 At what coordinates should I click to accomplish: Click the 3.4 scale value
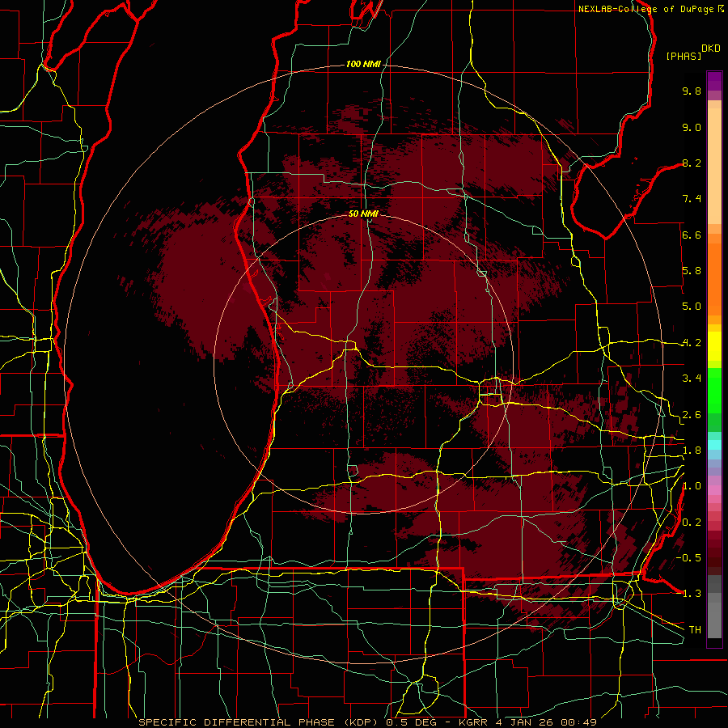[692, 379]
